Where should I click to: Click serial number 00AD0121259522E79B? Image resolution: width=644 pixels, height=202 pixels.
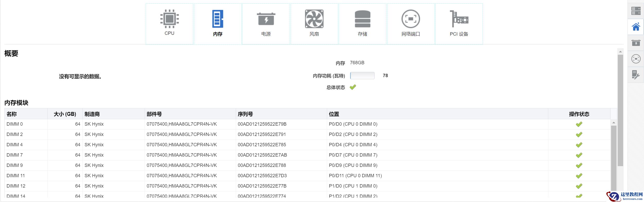[x=262, y=124]
